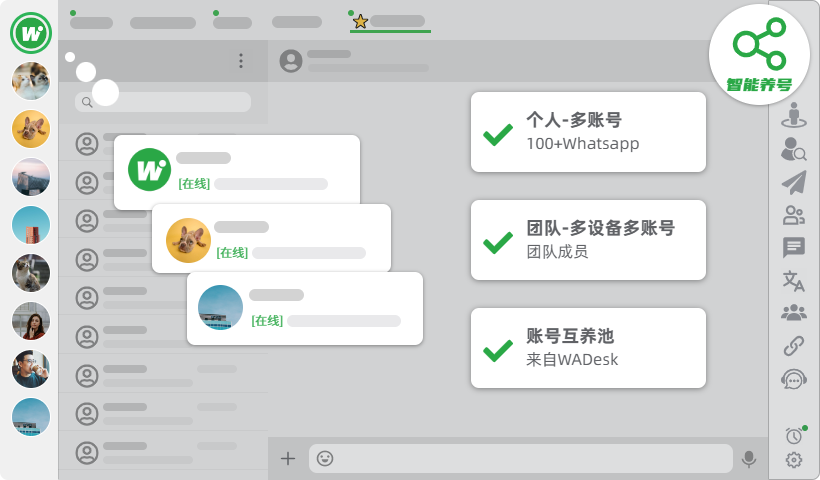Open customer support headset icon
The width and height of the screenshot is (820, 480).
point(794,380)
